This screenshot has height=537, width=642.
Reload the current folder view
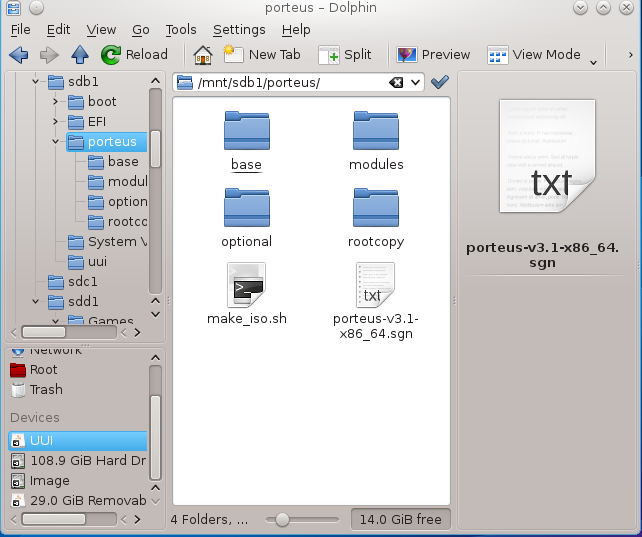tap(135, 55)
